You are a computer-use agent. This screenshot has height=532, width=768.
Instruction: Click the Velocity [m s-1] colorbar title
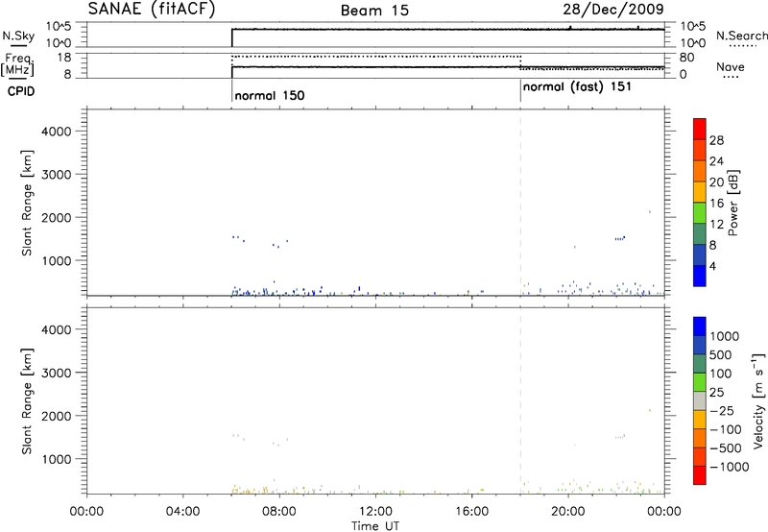(x=758, y=400)
